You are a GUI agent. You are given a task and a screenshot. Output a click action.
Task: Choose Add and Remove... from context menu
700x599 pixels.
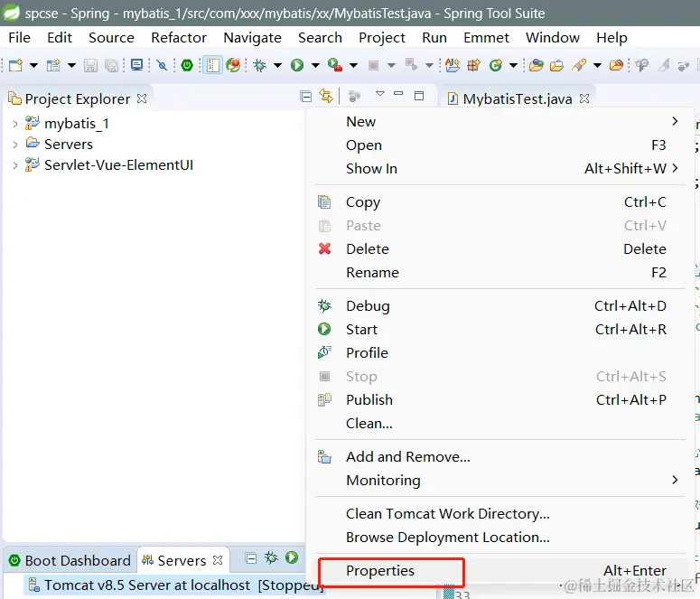click(500, 456)
